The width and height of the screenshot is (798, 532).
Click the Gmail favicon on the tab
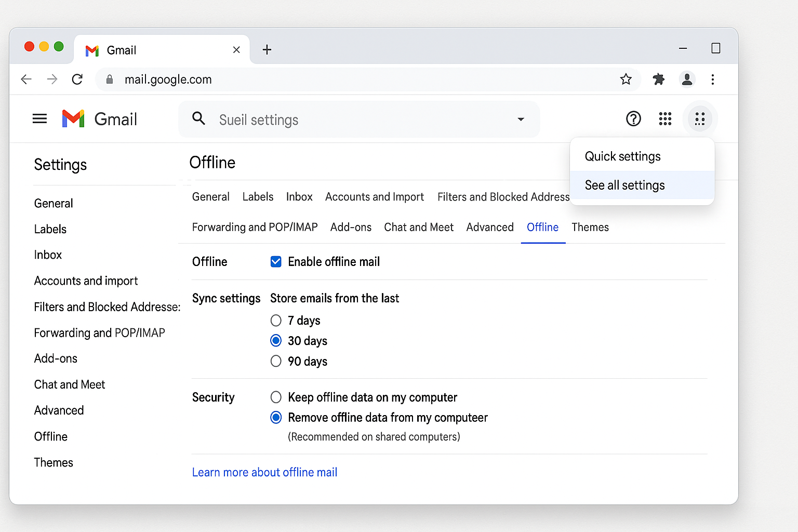tap(92, 50)
